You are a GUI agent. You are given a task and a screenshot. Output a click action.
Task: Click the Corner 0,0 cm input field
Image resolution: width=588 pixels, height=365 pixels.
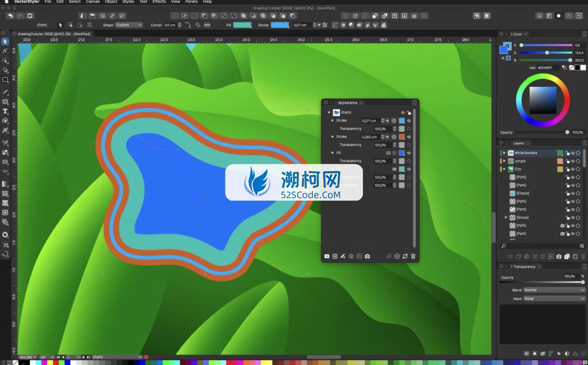point(170,25)
